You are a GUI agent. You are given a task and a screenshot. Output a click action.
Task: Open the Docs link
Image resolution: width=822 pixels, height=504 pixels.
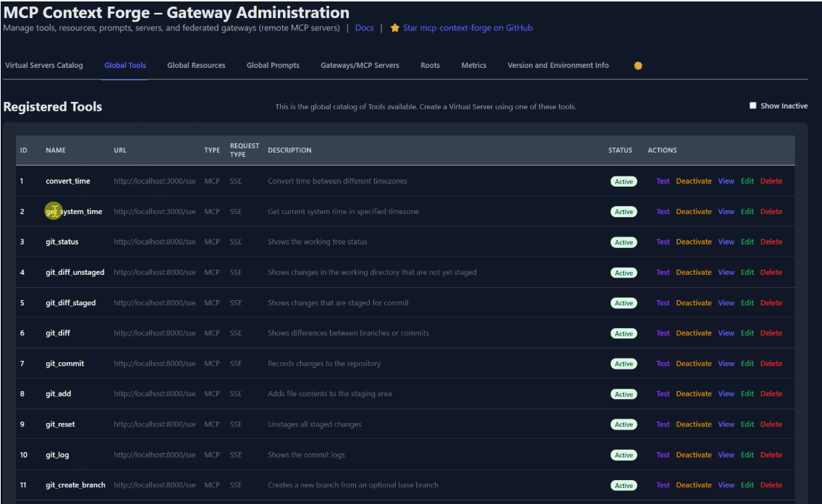tap(365, 27)
